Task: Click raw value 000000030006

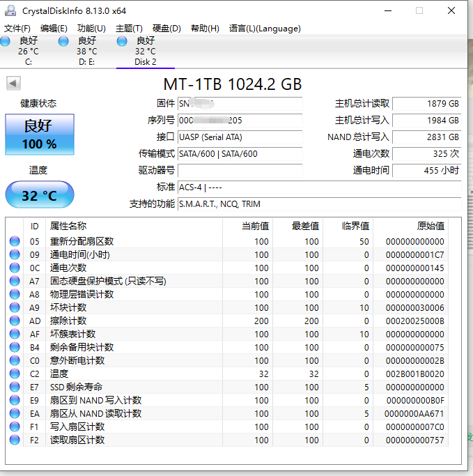Action: 414,308
